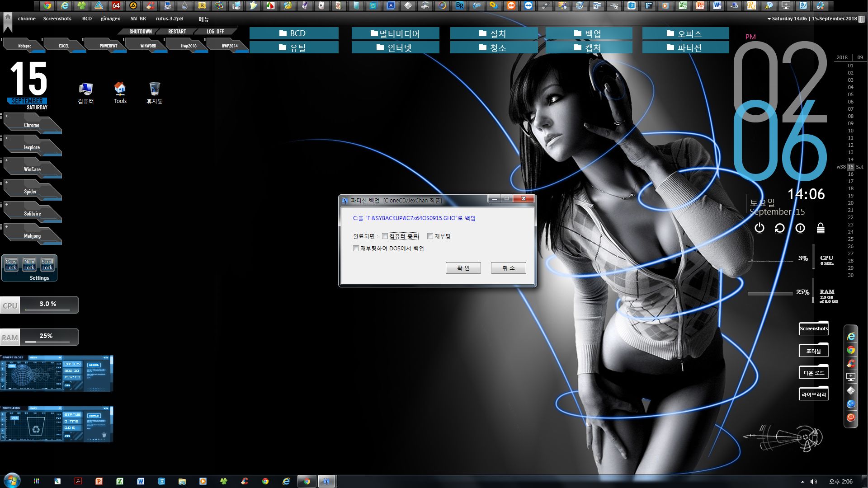Open File Explorer icon on taskbar
Viewport: 868px width, 488px height.
[182, 481]
